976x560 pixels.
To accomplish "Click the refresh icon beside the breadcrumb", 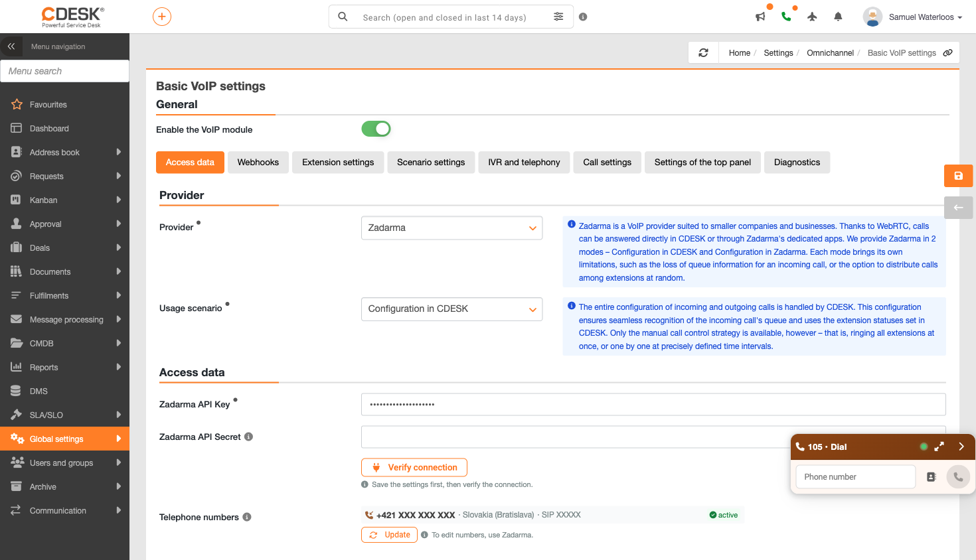I will click(703, 52).
